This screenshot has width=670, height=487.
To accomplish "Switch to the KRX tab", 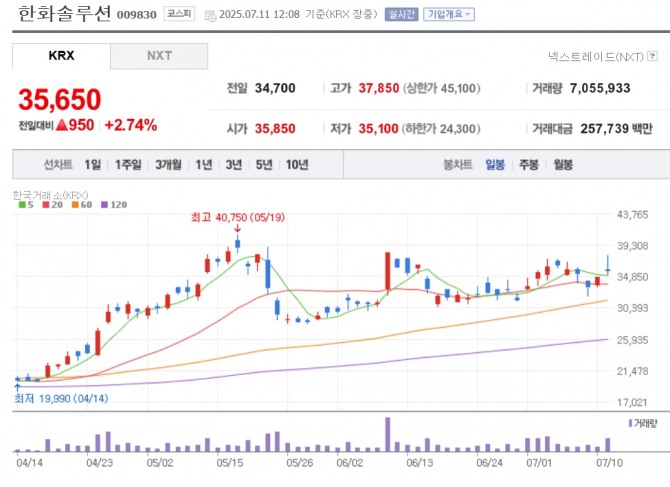I will coord(61,56).
